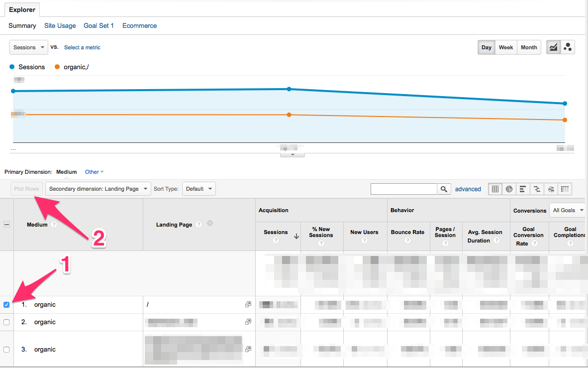Select the data table view icon
Viewport: 588px width, 368px height.
[495, 189]
